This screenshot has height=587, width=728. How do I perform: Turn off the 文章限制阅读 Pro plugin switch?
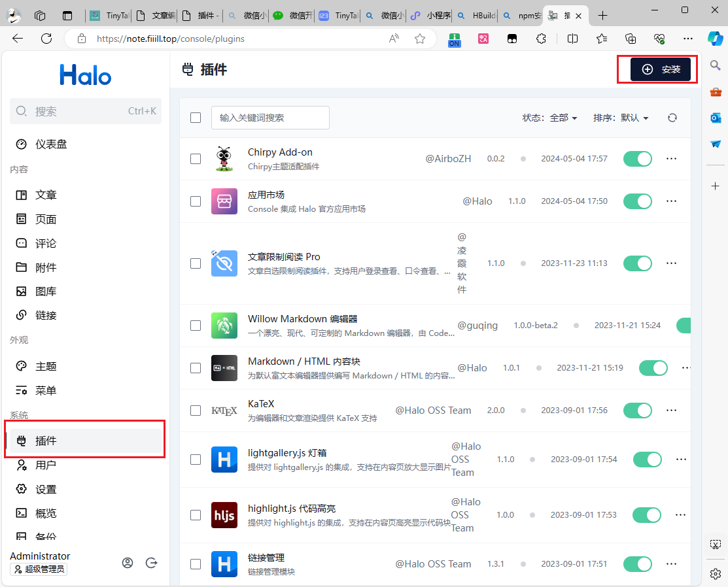638,263
